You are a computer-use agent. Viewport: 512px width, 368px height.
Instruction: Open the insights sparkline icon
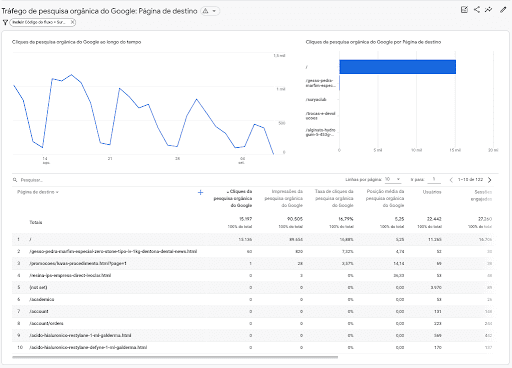pos(488,10)
